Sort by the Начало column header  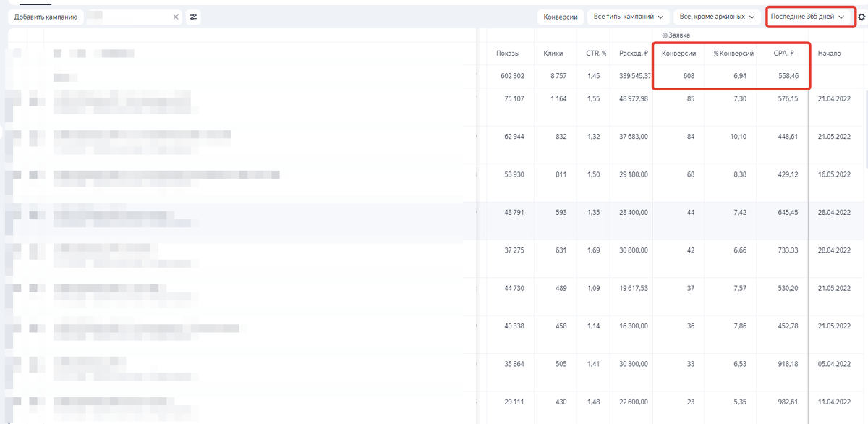[829, 53]
